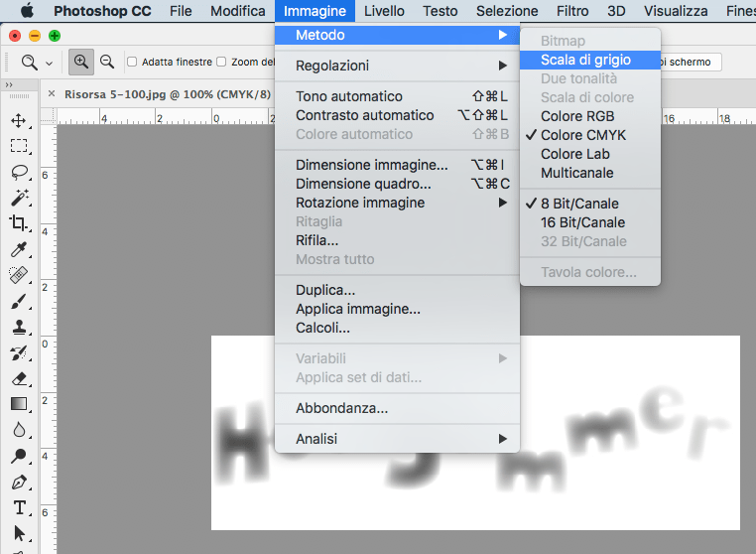Select the checked Colore CMYK mode
The height and width of the screenshot is (554, 756).
click(590, 135)
